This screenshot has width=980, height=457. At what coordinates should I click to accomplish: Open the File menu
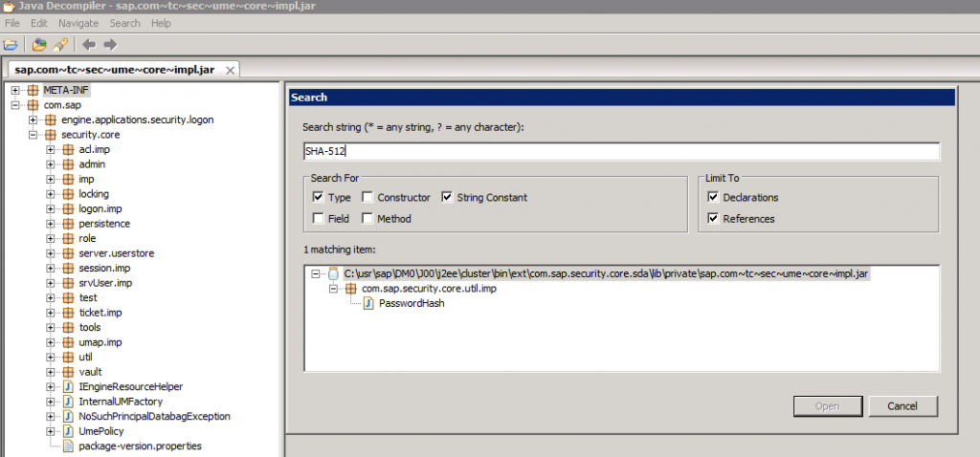(x=12, y=23)
